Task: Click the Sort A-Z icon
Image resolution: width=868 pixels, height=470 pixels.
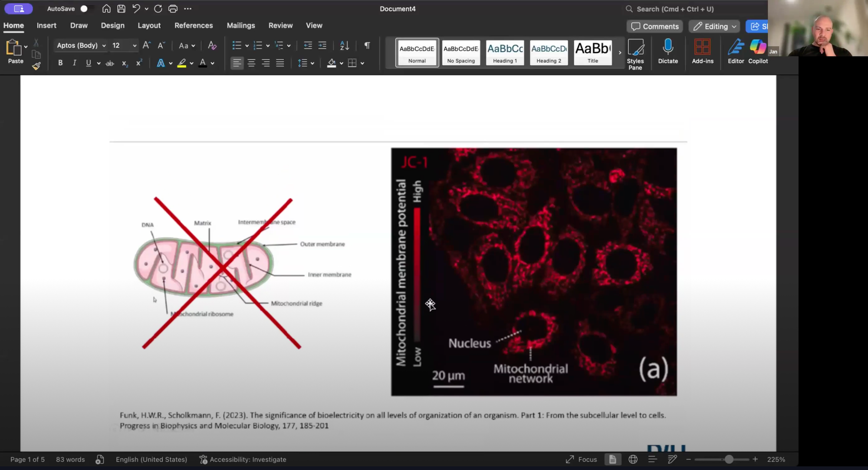Action: click(x=344, y=46)
